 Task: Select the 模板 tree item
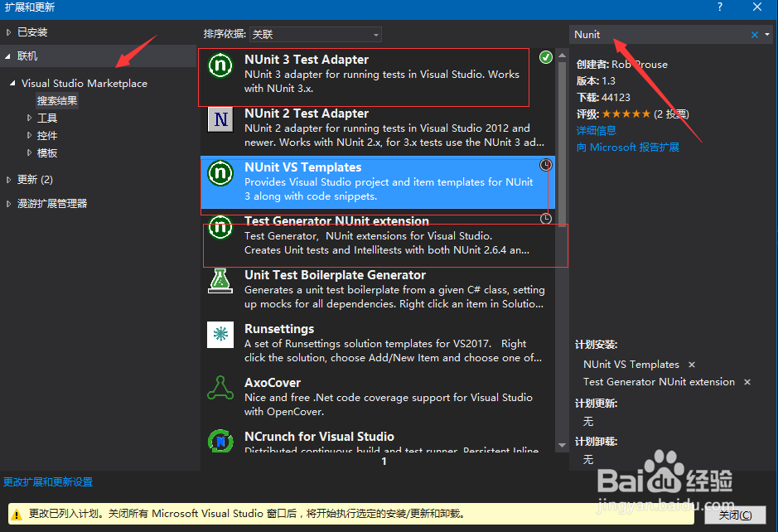click(47, 152)
